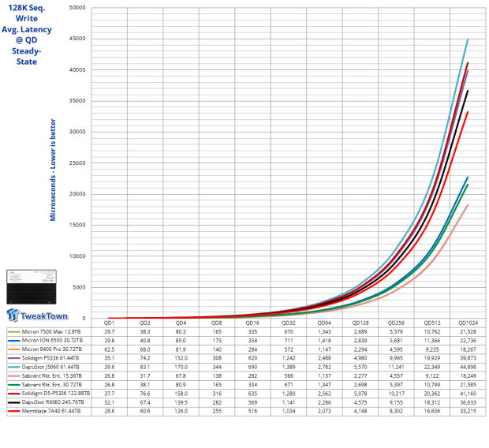
Task: Click the QD512 axis label
Action: 432,323
